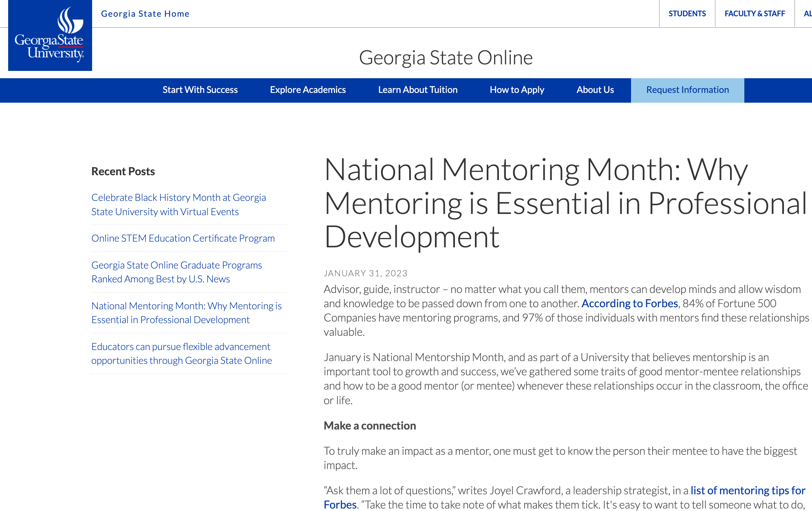Viewport: 812px width, 511px height.
Task: Open the According to Forbes link
Action: [x=629, y=303]
